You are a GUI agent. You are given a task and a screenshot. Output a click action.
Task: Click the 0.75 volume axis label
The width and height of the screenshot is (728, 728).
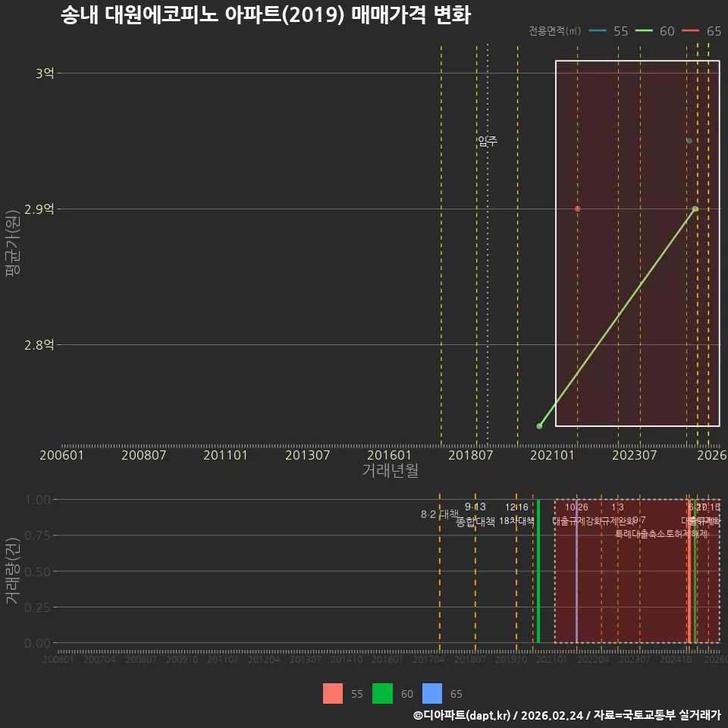pyautogui.click(x=38, y=536)
